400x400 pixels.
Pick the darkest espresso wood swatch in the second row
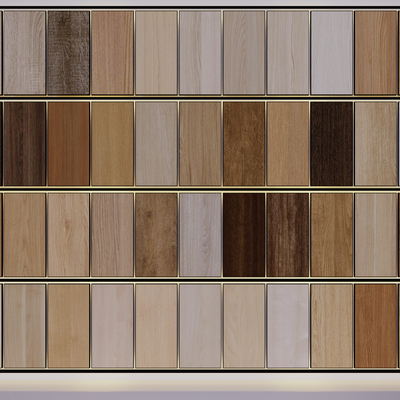pyautogui.click(x=332, y=144)
